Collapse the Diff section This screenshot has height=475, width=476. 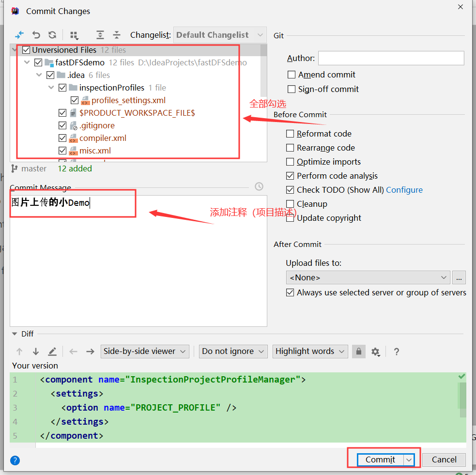[15, 333]
